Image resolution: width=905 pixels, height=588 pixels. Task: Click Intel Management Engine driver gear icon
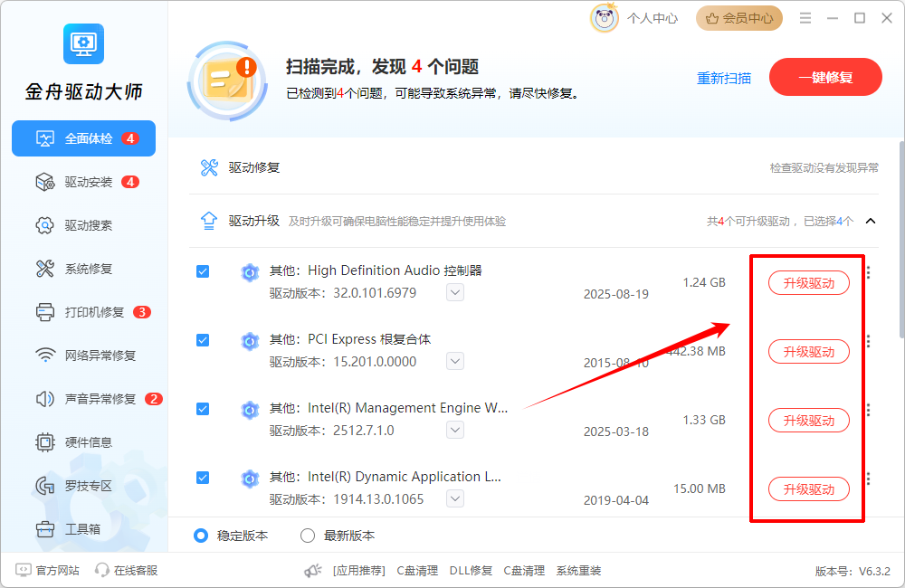pos(250,410)
